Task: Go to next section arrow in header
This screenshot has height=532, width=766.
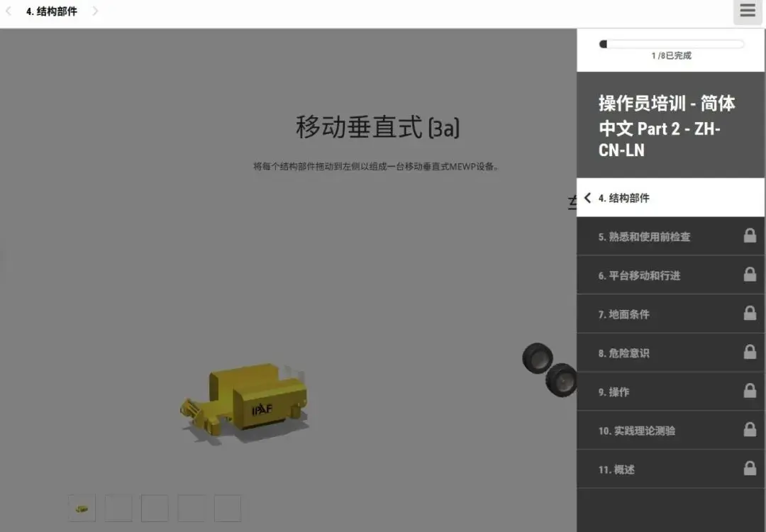Action: tap(95, 11)
